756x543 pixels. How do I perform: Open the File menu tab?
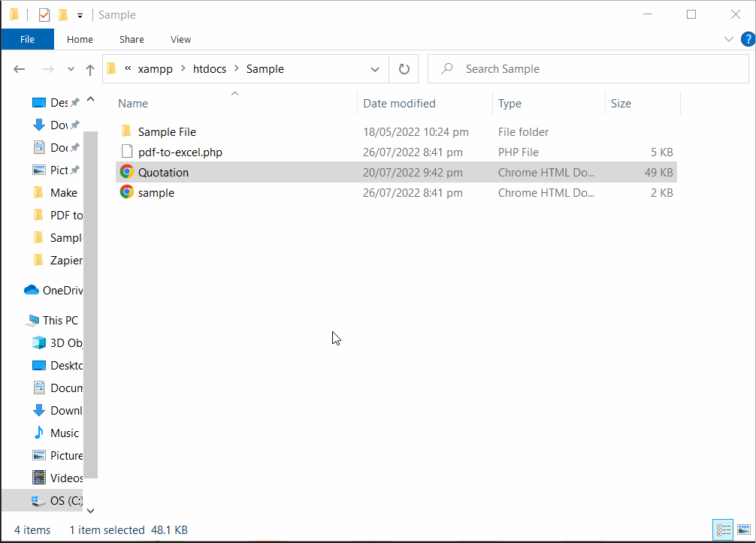28,40
